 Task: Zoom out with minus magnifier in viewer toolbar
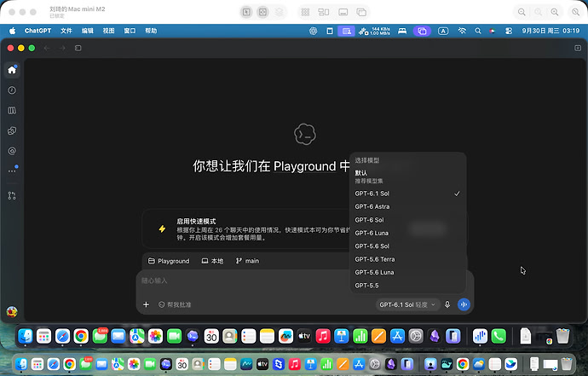point(522,12)
